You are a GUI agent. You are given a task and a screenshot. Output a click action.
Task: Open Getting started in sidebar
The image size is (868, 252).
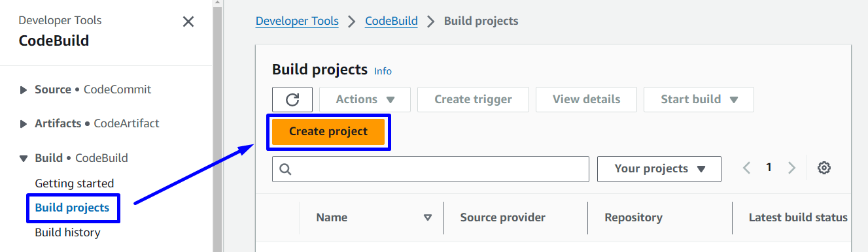pos(75,183)
